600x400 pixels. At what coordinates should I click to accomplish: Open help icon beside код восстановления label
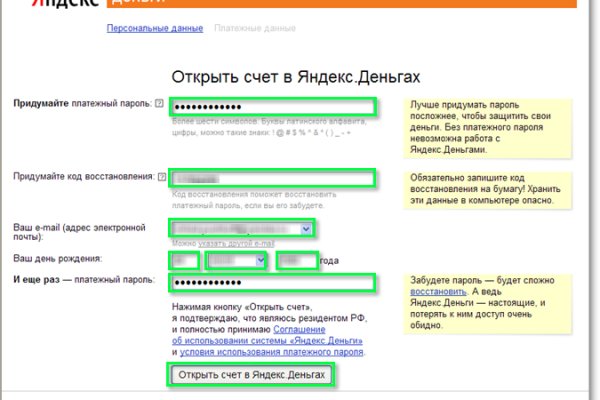162,176
